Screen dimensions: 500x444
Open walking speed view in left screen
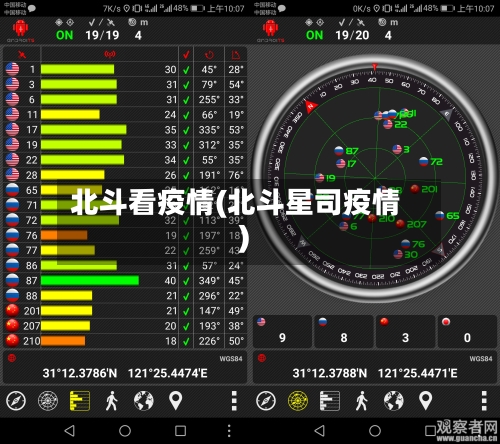click(112, 401)
